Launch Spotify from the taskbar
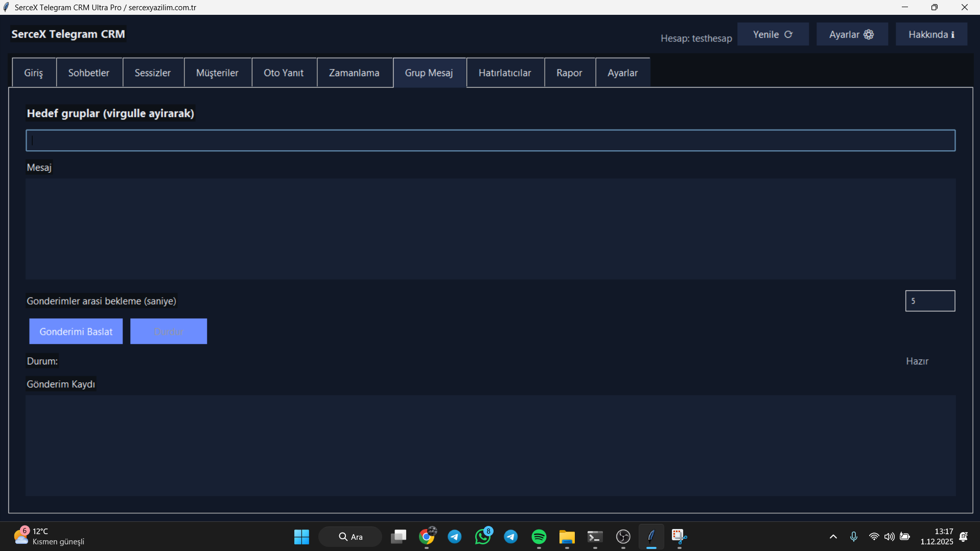This screenshot has height=551, width=980. (539, 536)
